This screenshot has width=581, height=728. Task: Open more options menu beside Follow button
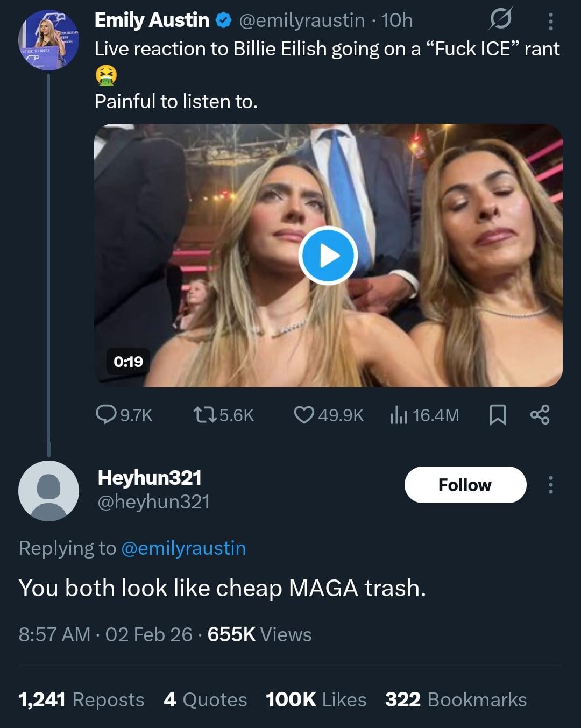[550, 485]
